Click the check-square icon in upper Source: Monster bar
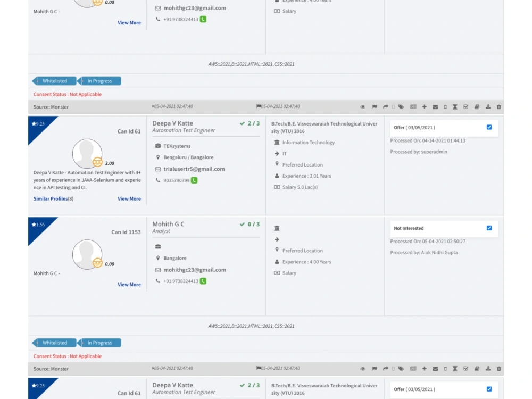Screen dimensions: 532x399 (466, 107)
